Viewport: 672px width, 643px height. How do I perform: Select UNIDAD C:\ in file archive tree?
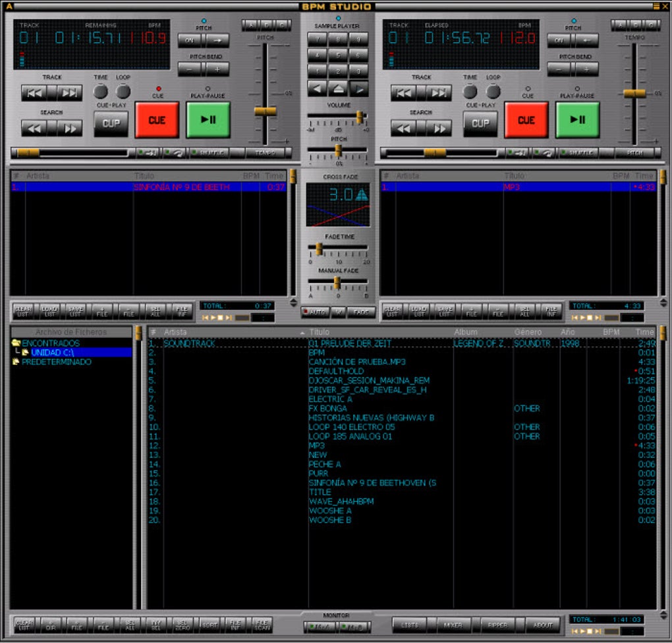52,352
